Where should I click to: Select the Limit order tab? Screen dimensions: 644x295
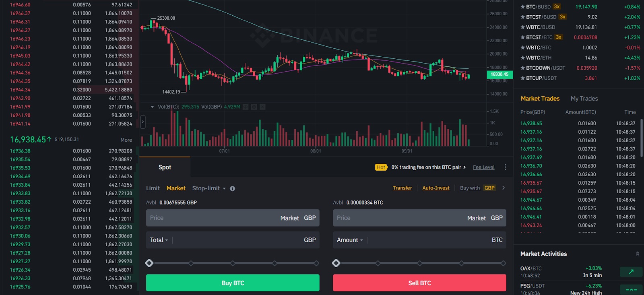click(153, 188)
